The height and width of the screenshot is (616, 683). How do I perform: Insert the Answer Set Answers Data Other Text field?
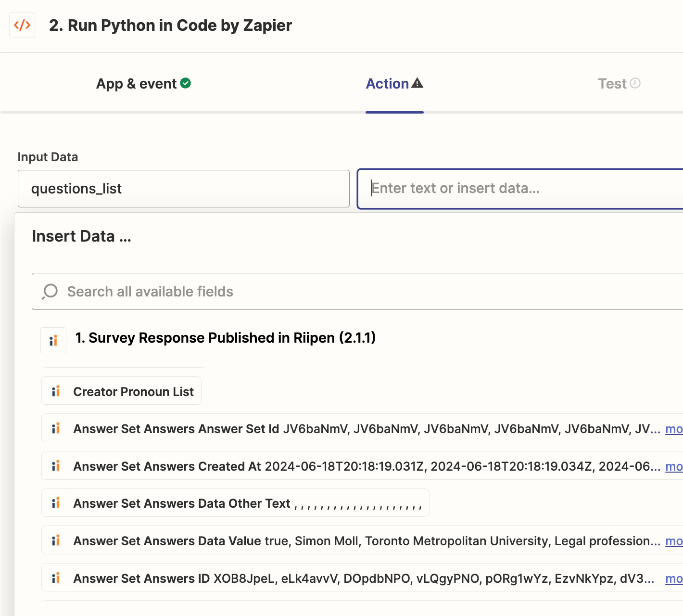[x=235, y=503]
